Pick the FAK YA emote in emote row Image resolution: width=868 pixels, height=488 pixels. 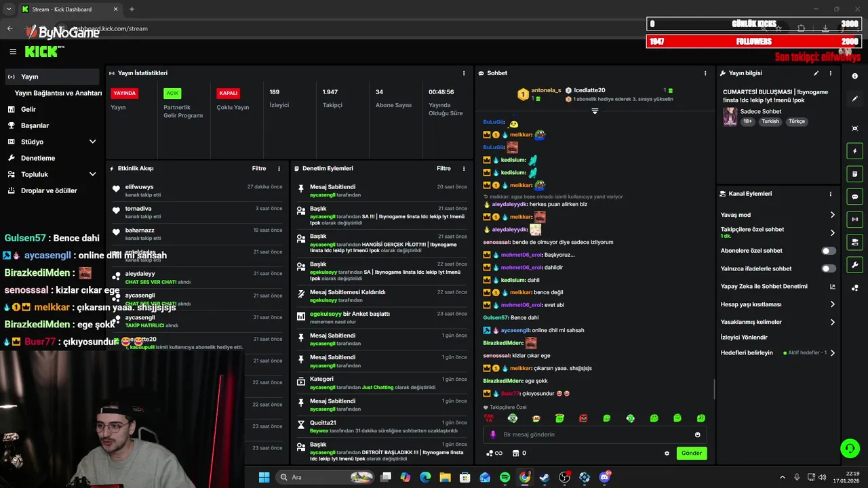[x=488, y=418]
